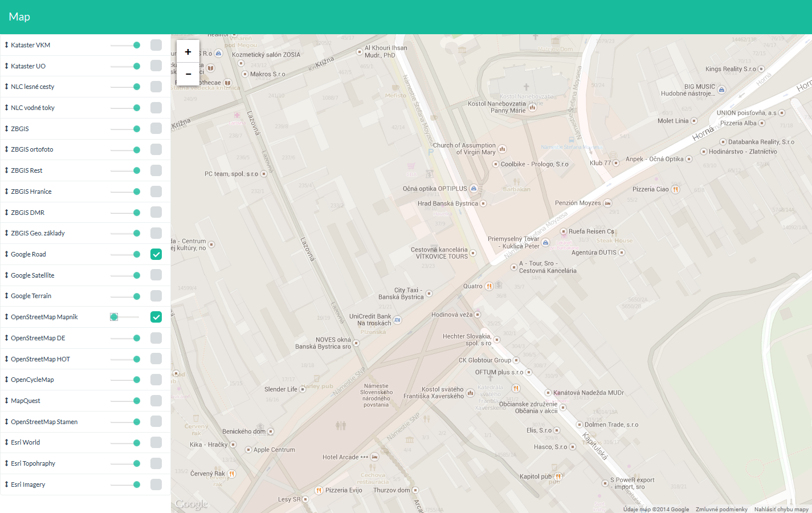Image resolution: width=812 pixels, height=513 pixels.
Task: Select the Esri Topohraphy layer label
Action: coord(33,463)
